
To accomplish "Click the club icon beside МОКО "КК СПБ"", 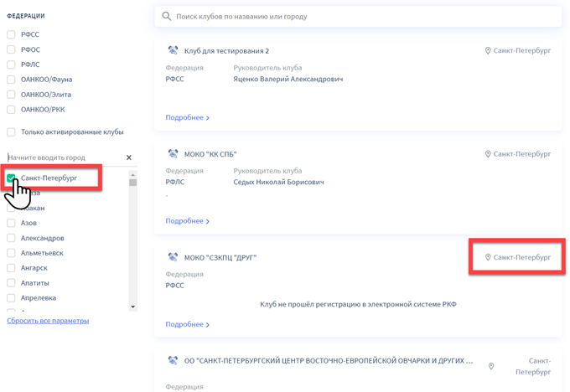I will (x=173, y=154).
